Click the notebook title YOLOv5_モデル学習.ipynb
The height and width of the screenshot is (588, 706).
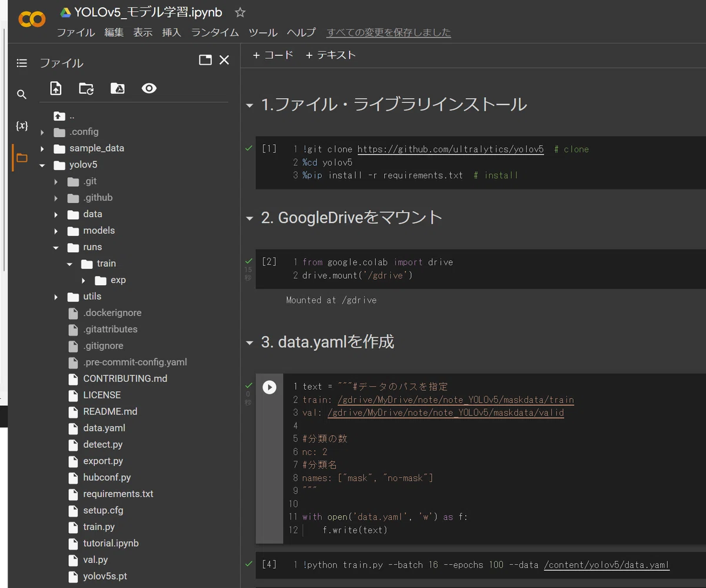(x=148, y=12)
